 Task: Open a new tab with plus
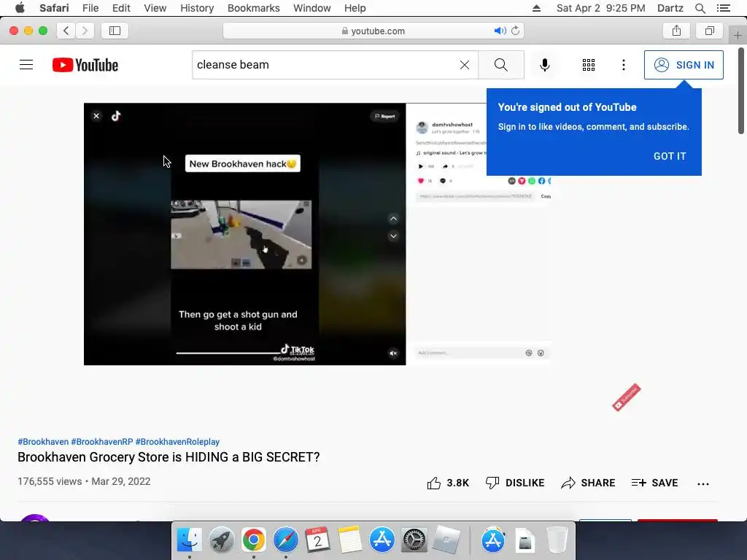coord(738,35)
